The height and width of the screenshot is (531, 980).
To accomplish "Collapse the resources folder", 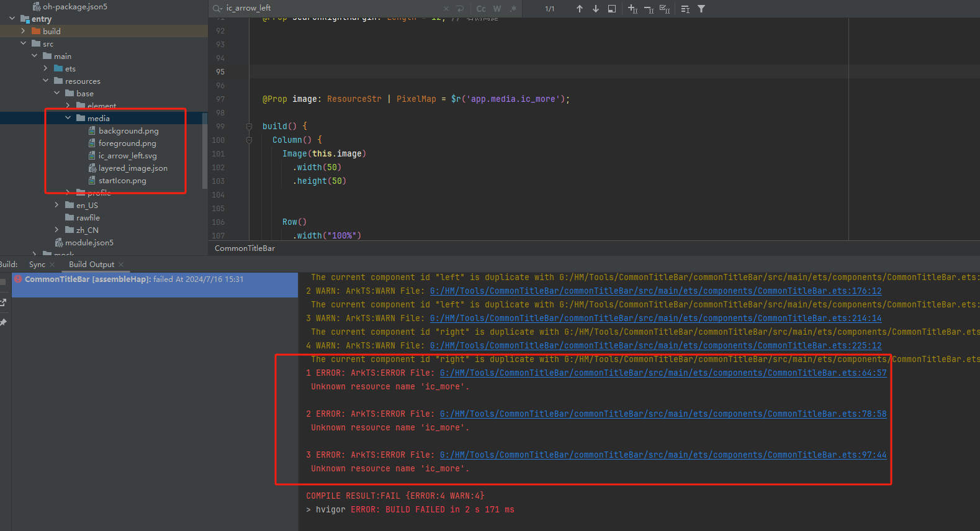I will pos(45,81).
